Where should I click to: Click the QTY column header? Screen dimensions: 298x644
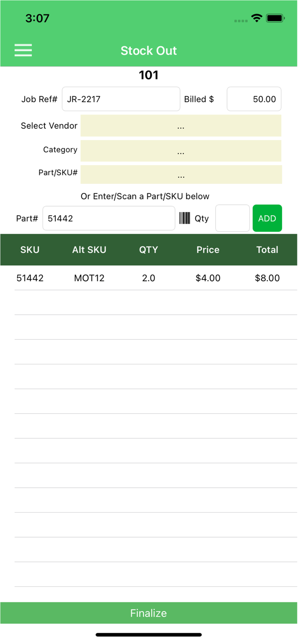(148, 250)
